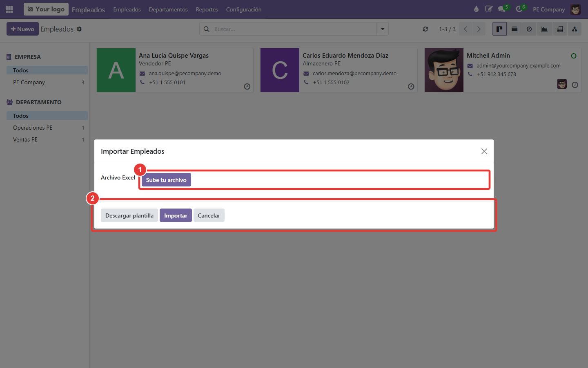The width and height of the screenshot is (588, 368).
Task: Expand the search options dropdown arrow
Action: coord(383,29)
